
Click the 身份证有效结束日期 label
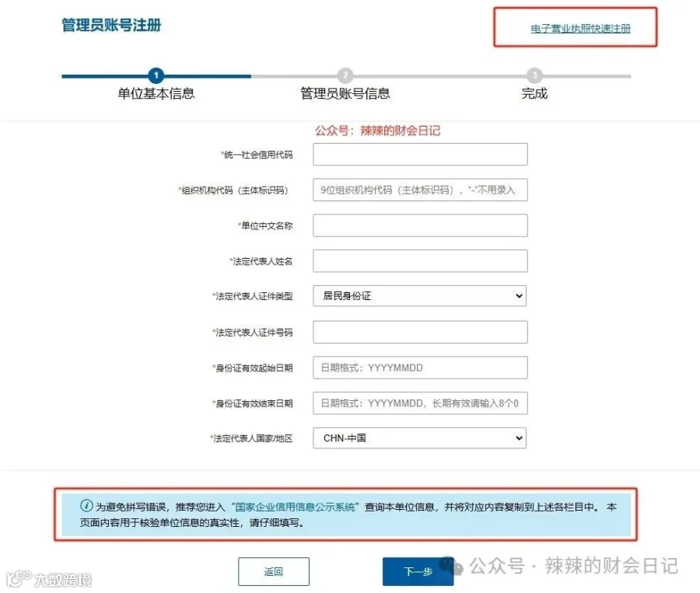[253, 404]
